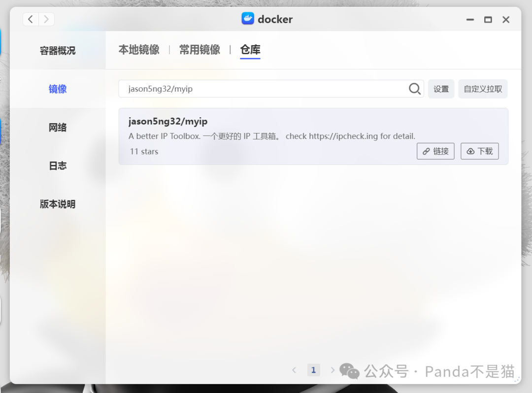The width and height of the screenshot is (532, 393).
Task: Minimize the docker window
Action: [470, 20]
